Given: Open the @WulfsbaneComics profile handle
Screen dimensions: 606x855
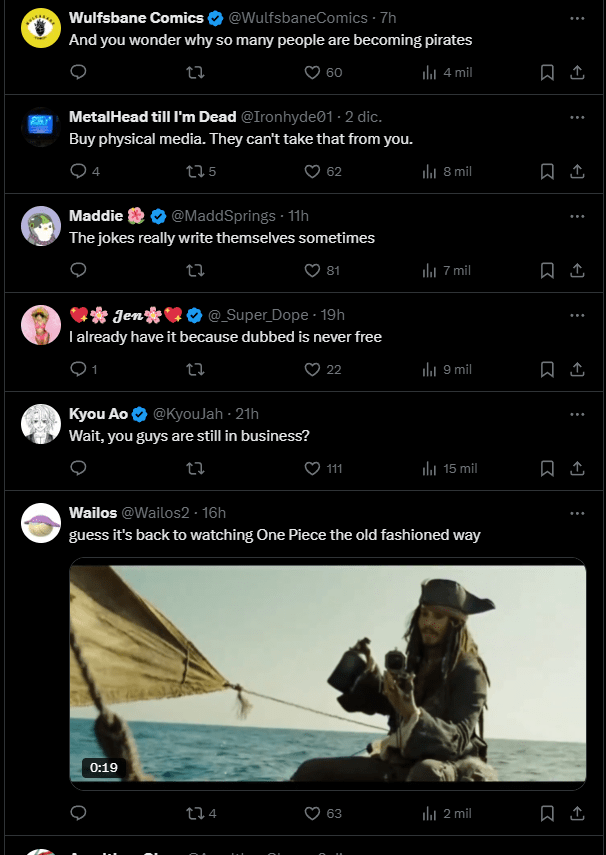Looking at the screenshot, I should tap(300, 18).
